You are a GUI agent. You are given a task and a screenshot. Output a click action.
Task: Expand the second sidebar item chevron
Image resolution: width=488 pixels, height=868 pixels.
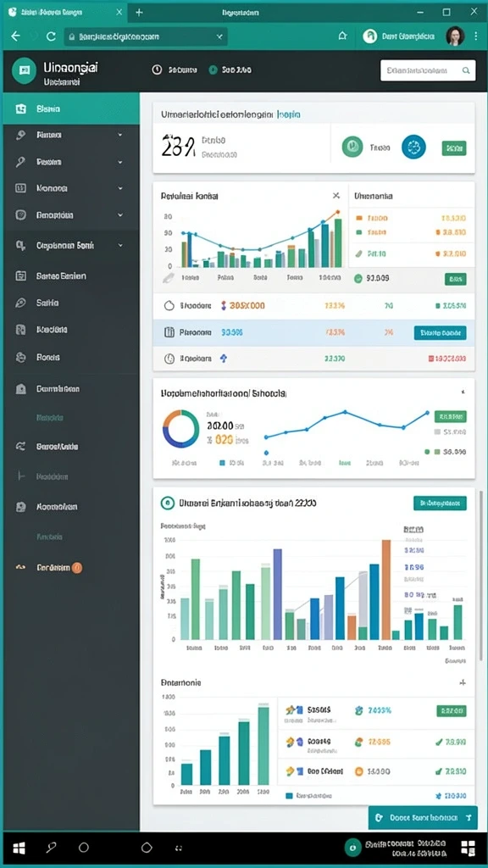coord(120,135)
